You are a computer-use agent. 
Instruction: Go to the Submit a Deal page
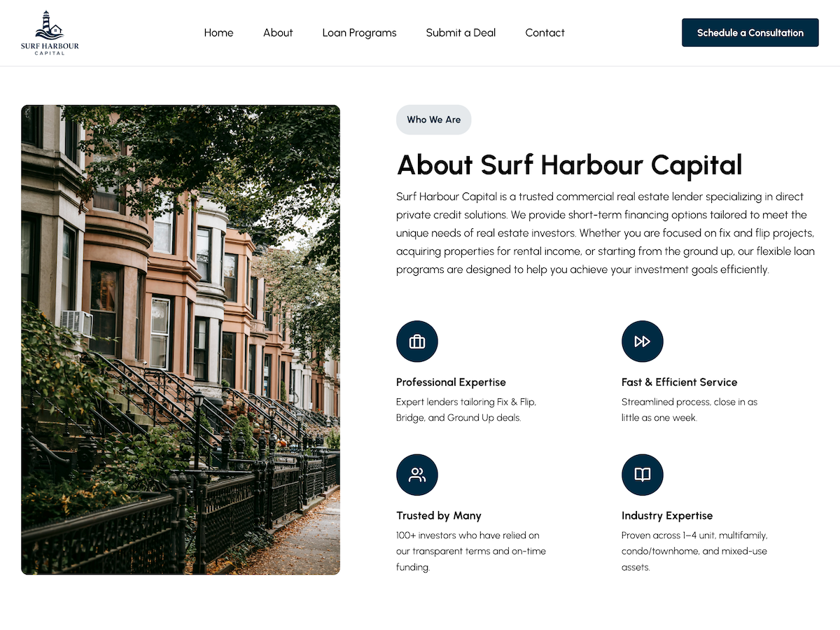pyautogui.click(x=461, y=32)
